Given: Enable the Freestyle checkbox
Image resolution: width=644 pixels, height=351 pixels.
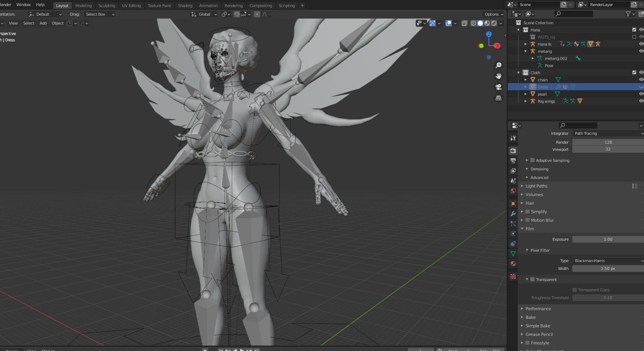Looking at the screenshot, I should [528, 343].
